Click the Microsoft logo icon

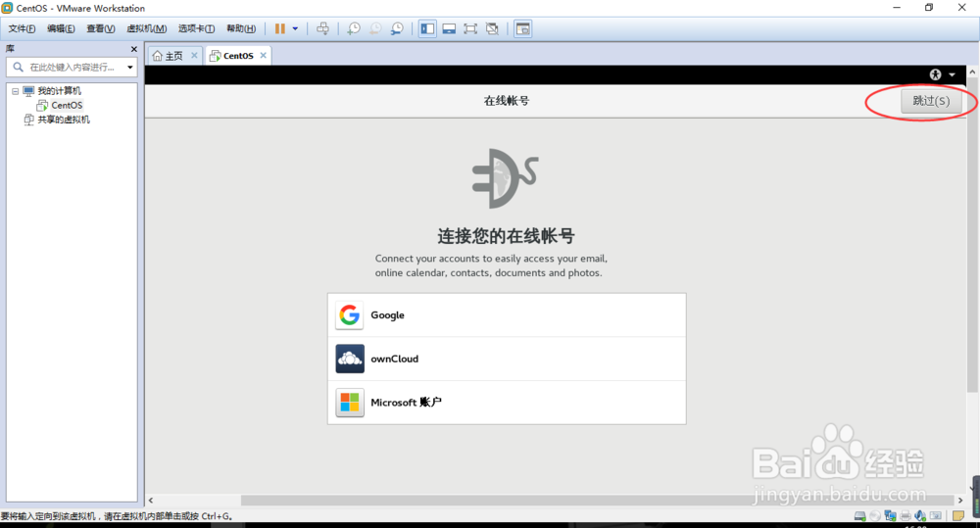click(350, 403)
